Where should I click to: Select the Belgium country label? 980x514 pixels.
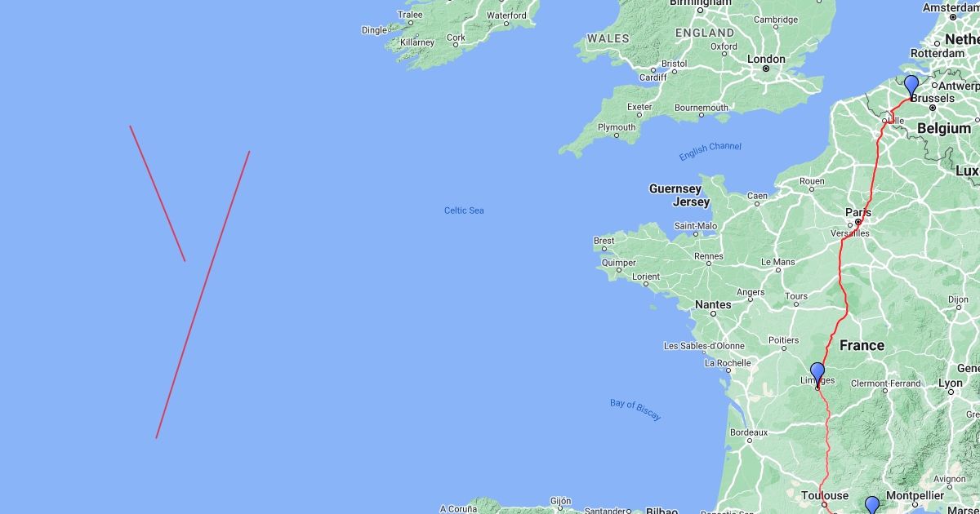tap(944, 128)
